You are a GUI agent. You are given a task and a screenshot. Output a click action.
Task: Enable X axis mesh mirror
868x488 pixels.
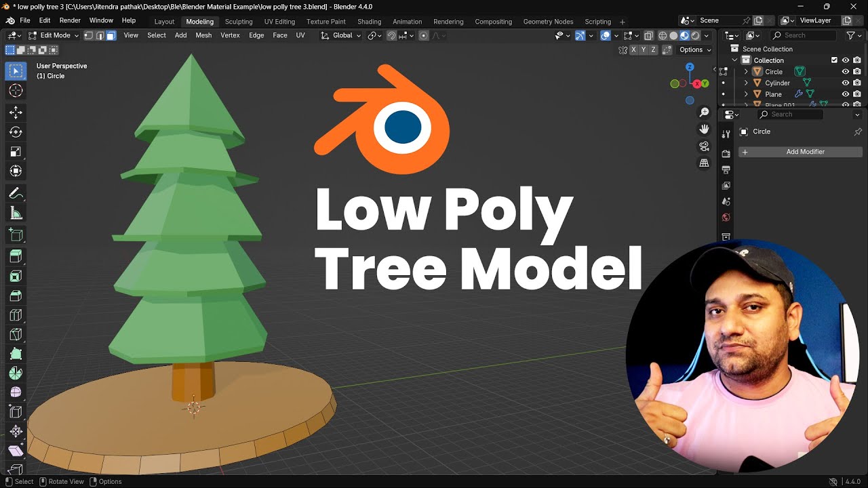click(634, 49)
